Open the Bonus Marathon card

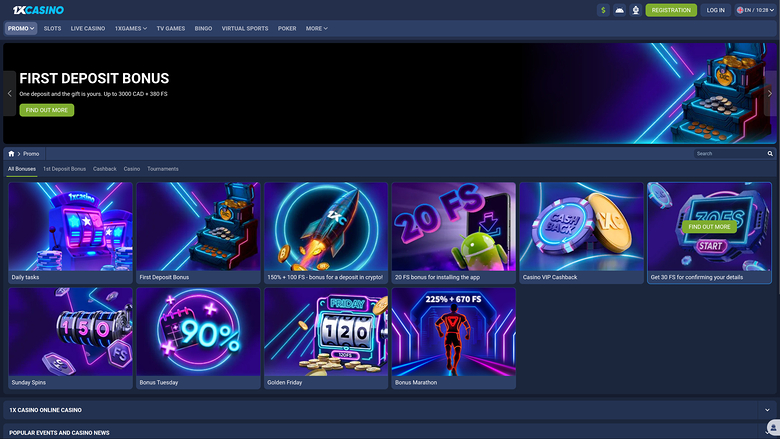tap(454, 338)
